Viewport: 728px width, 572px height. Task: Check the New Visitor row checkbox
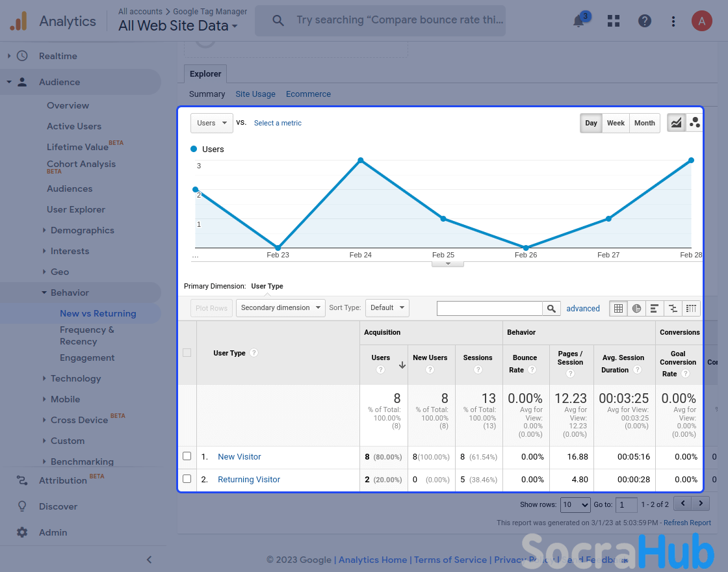[187, 456]
